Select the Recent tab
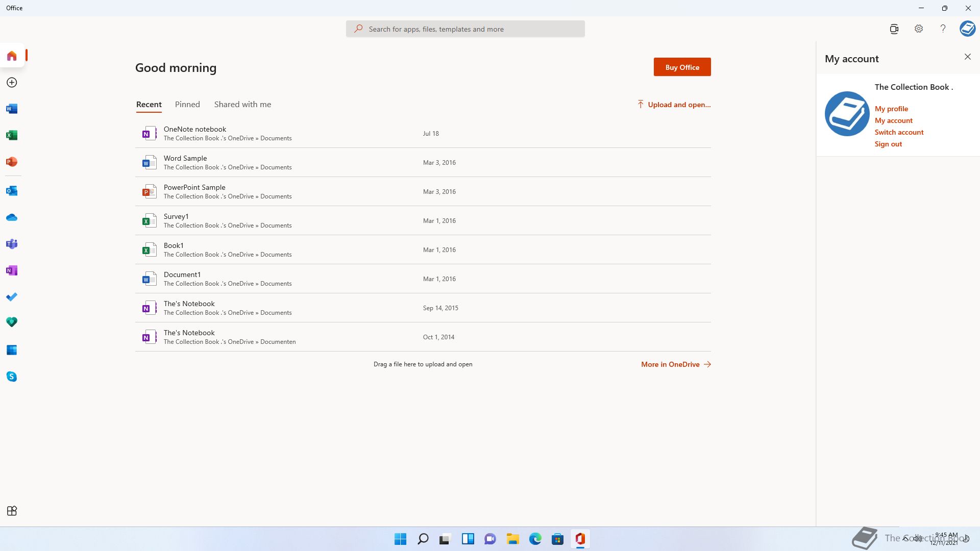 149,105
